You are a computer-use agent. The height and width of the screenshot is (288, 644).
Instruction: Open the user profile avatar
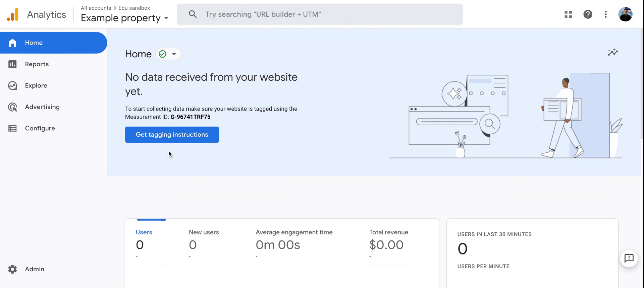pyautogui.click(x=625, y=14)
